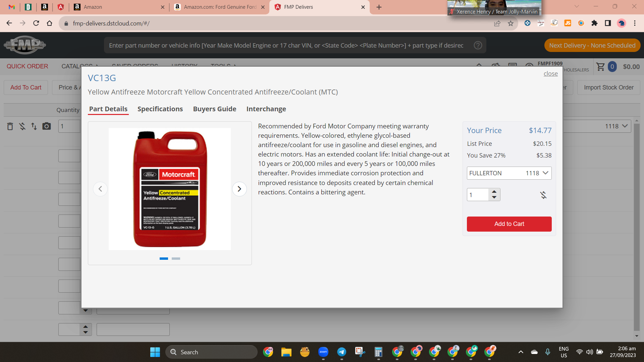Screen dimensions: 644x362
Task: Open the Chrome profile avatar
Action: tap(622, 23)
